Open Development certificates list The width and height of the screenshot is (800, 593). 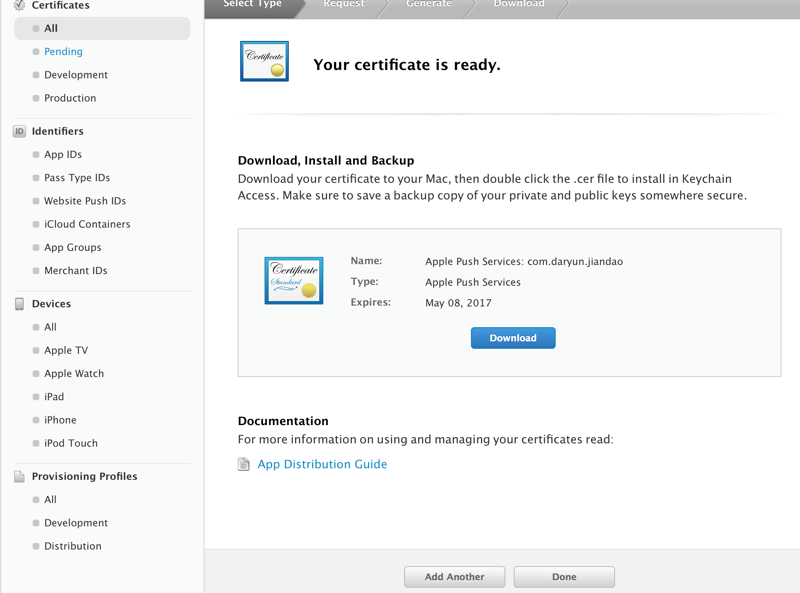[76, 75]
